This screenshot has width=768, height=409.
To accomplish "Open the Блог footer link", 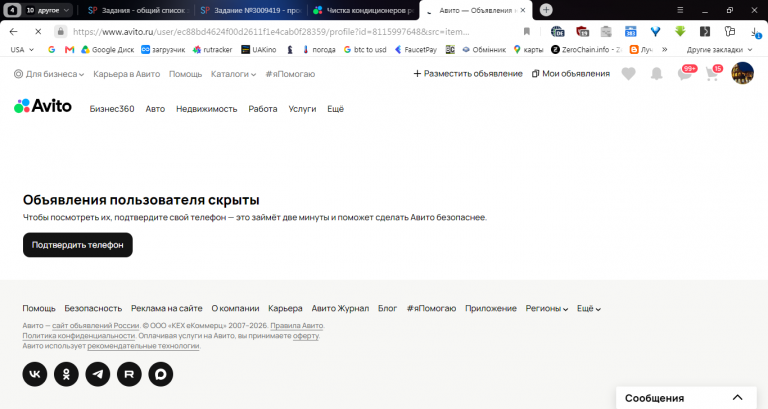I will point(387,308).
